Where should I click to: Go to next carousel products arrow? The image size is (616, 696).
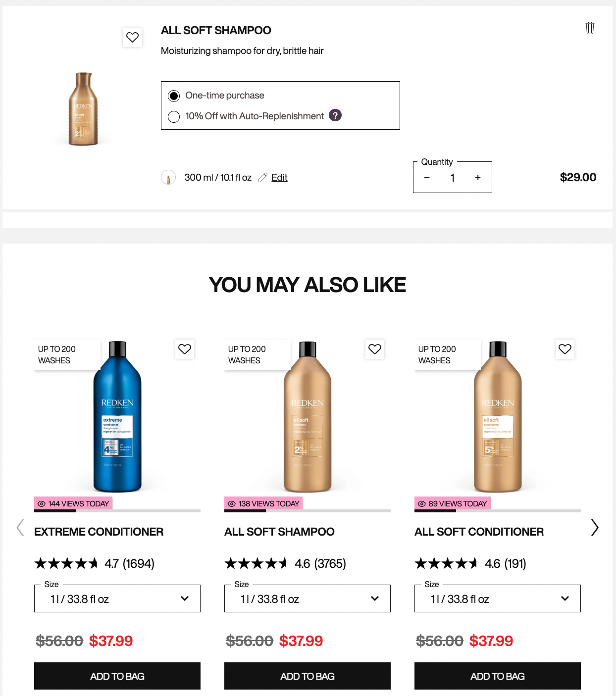tap(595, 528)
